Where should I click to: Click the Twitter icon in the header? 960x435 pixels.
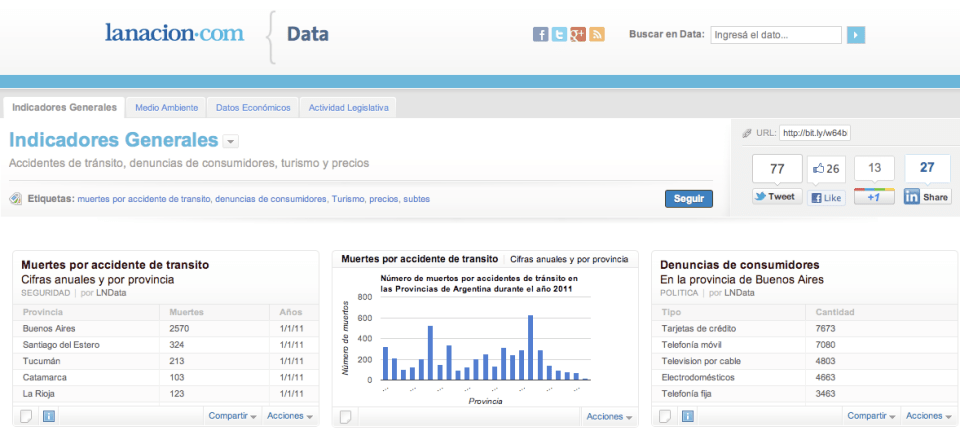coord(559,35)
